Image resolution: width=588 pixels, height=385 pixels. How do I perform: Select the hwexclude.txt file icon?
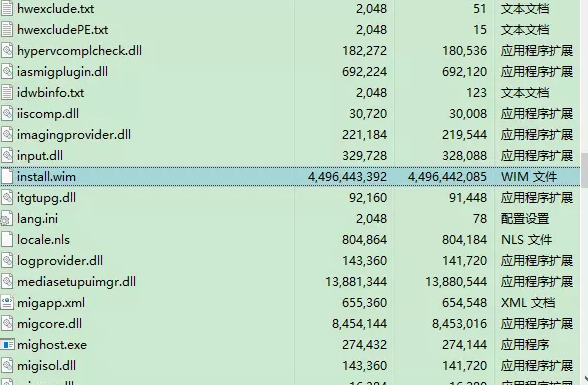point(7,9)
